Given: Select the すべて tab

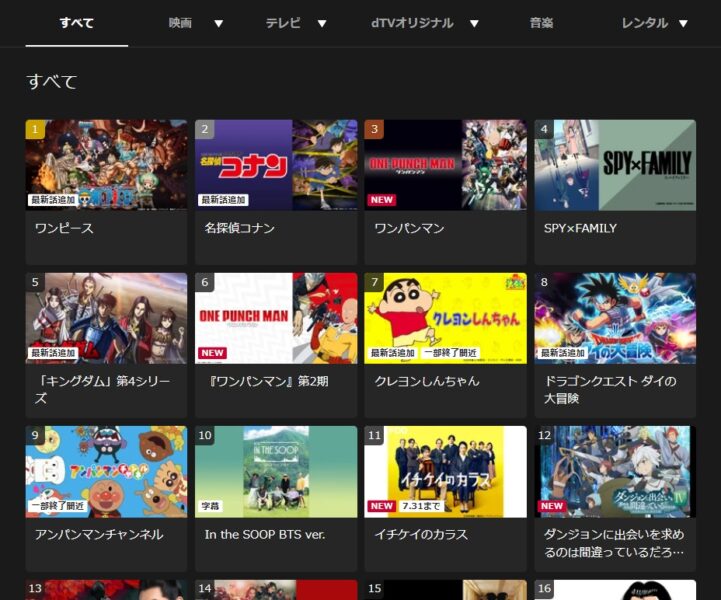Looking at the screenshot, I should pos(77,23).
